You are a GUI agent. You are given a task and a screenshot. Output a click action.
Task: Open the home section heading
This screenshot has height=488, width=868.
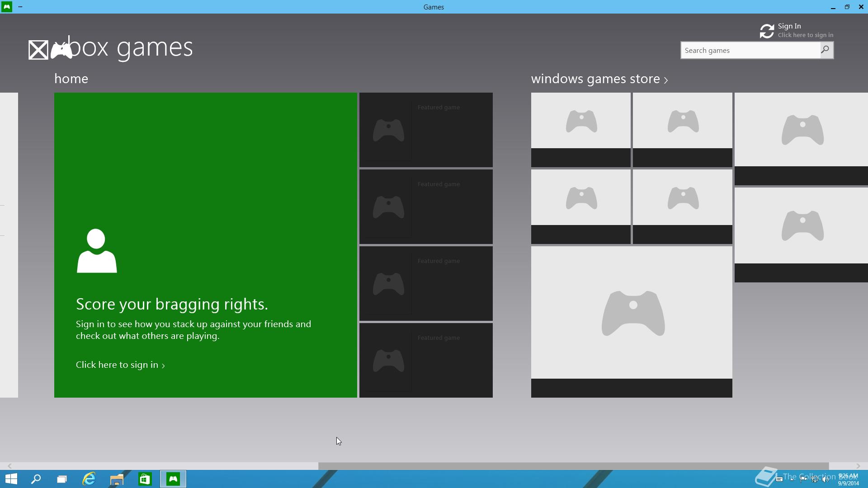71,79
